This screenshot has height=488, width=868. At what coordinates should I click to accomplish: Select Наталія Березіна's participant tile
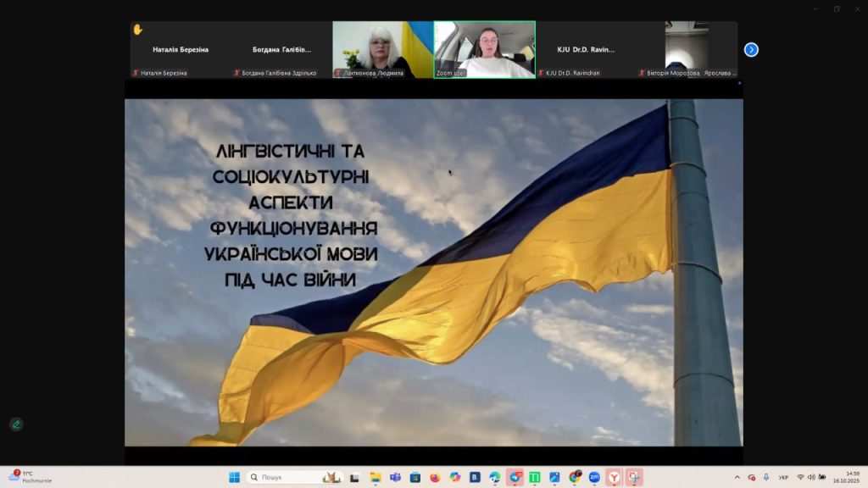pyautogui.click(x=180, y=50)
